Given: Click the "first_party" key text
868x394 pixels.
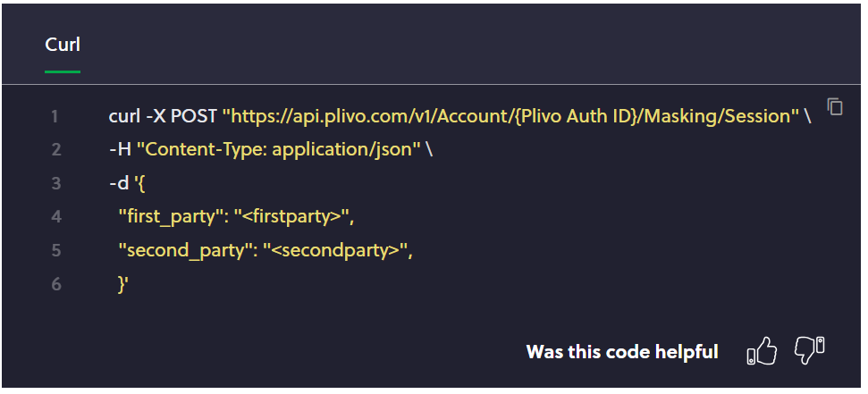Looking at the screenshot, I should pos(172,217).
